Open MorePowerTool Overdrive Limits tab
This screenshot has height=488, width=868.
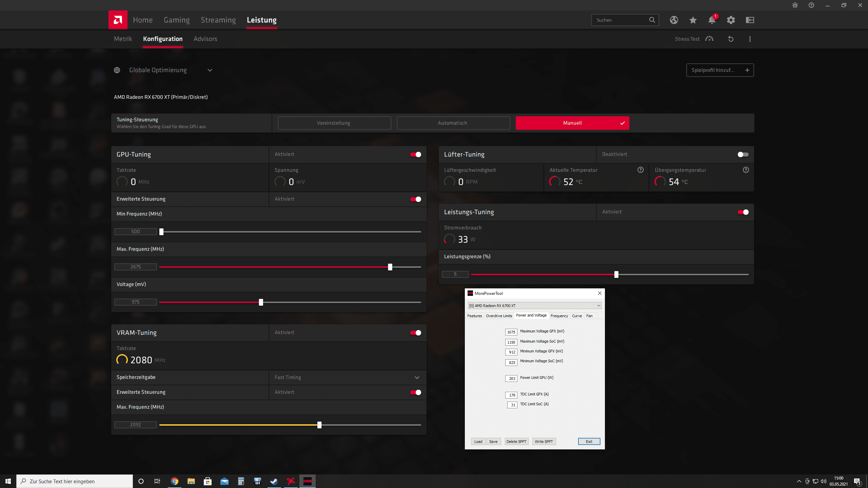[x=499, y=316]
